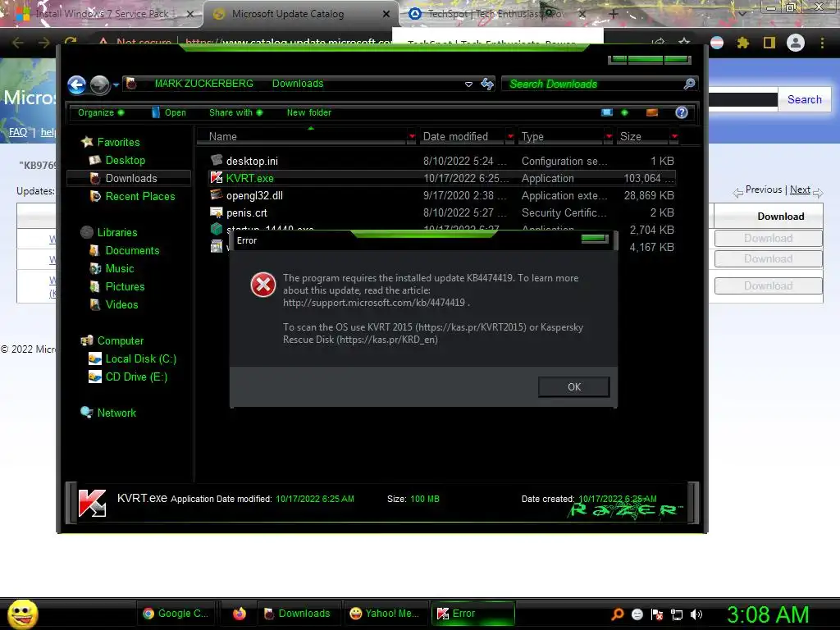Switch to Install Windows 7 Service Pack tab
The height and width of the screenshot is (630, 840).
coord(102,14)
